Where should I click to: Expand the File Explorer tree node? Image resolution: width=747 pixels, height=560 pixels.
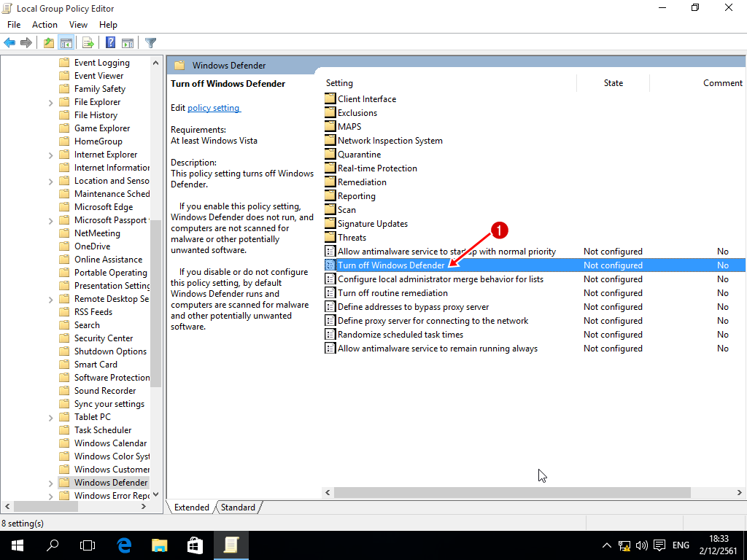(50, 103)
